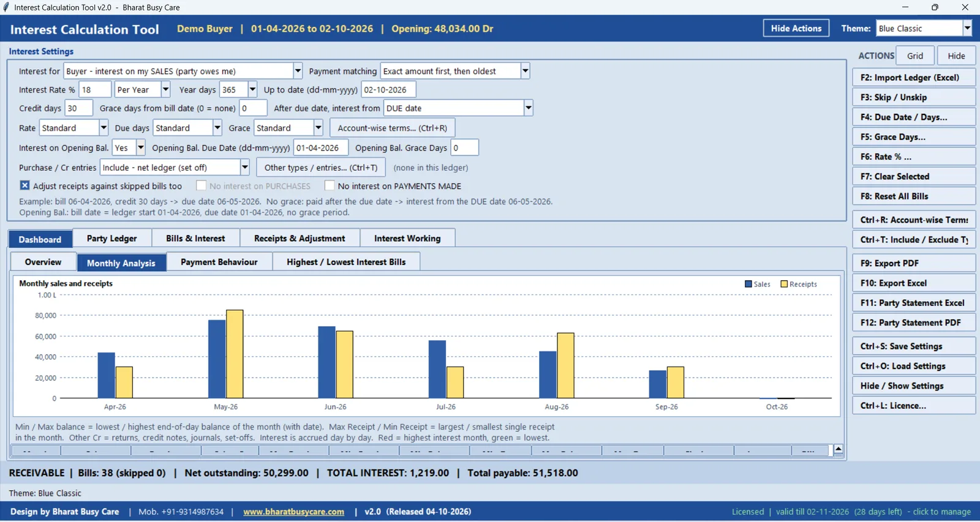Click the app feather icon in title bar
Image resolution: width=980 pixels, height=522 pixels.
(6, 7)
